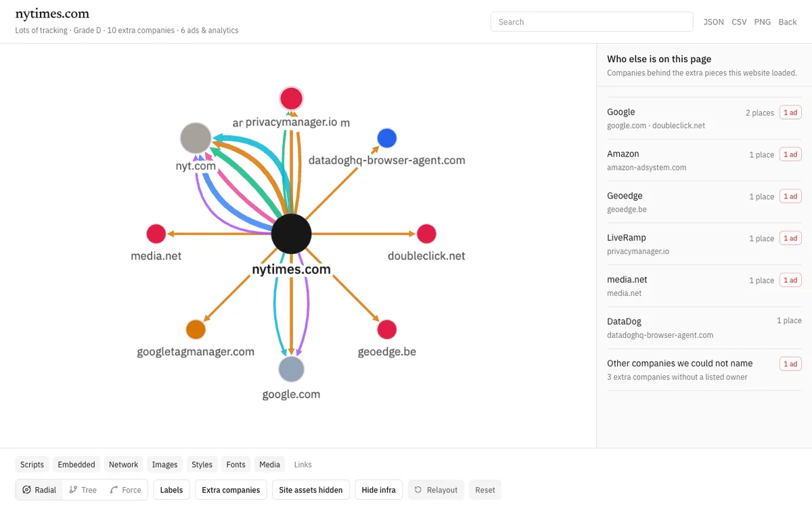Screen dimensions: 812x508
Task: Switch to Tree layout
Action: click(83, 490)
